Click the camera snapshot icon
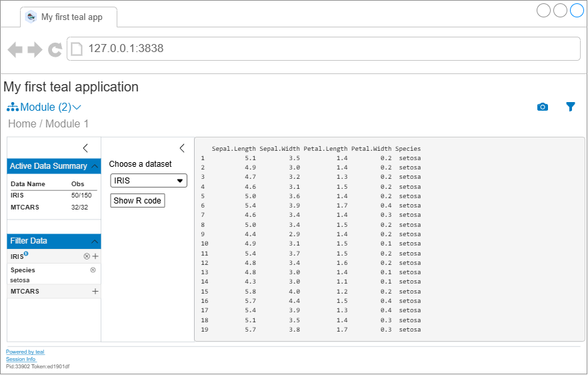Viewport: 588px width, 375px height. click(x=543, y=107)
